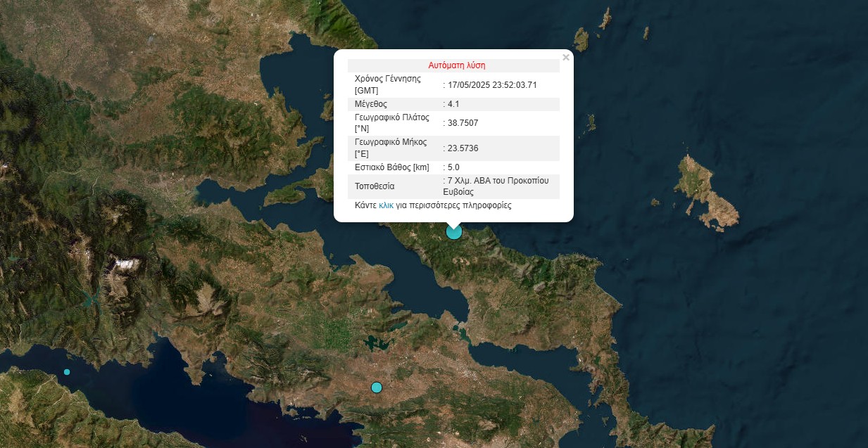Click the magnitude value 4.1
Screen dimensions: 868x448
tap(453, 104)
